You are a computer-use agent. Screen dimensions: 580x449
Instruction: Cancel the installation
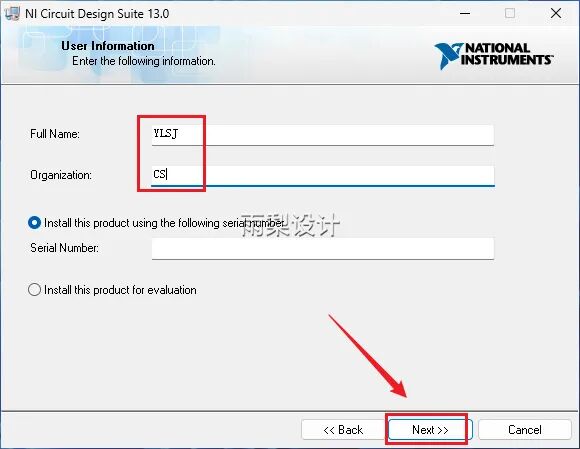tap(525, 430)
